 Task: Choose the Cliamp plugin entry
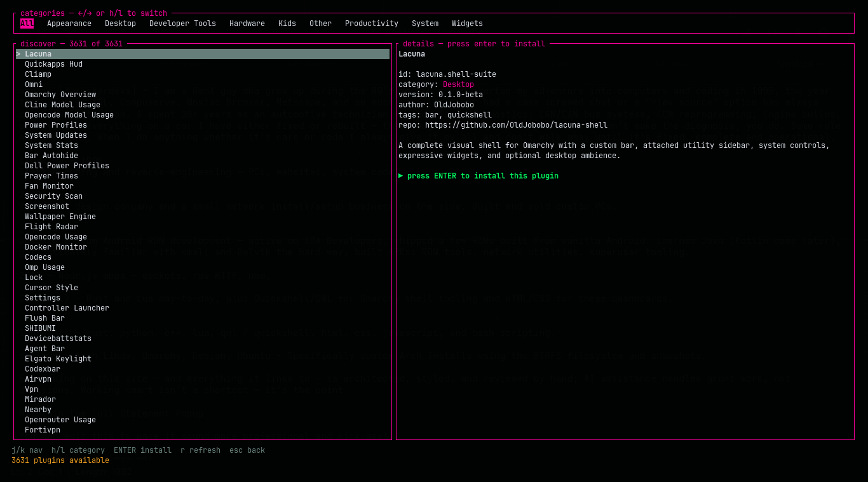click(x=203, y=74)
